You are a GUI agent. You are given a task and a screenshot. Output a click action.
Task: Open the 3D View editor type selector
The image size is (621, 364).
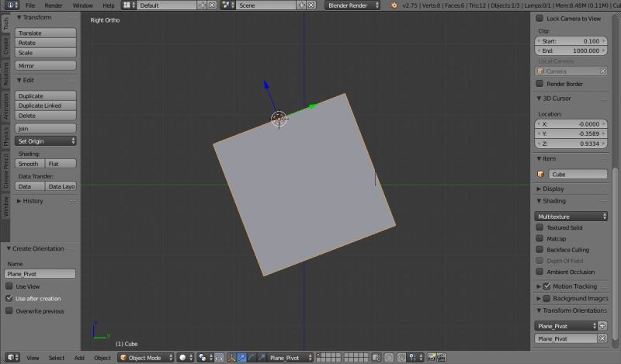(12, 358)
